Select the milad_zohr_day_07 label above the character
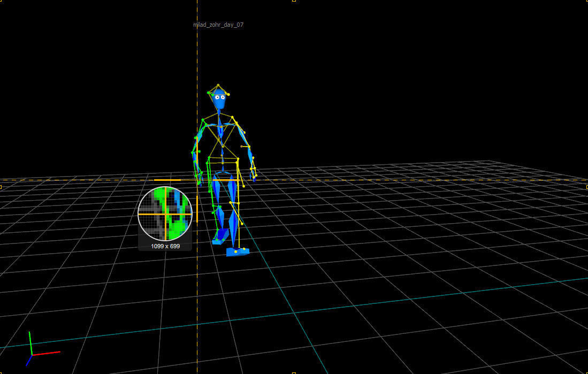The height and width of the screenshot is (374, 588). (218, 25)
